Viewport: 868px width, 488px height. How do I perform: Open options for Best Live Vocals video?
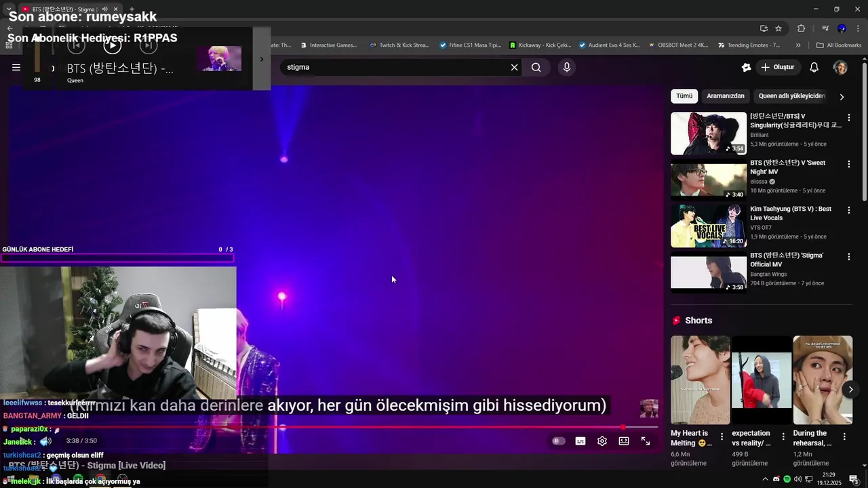[x=848, y=210]
